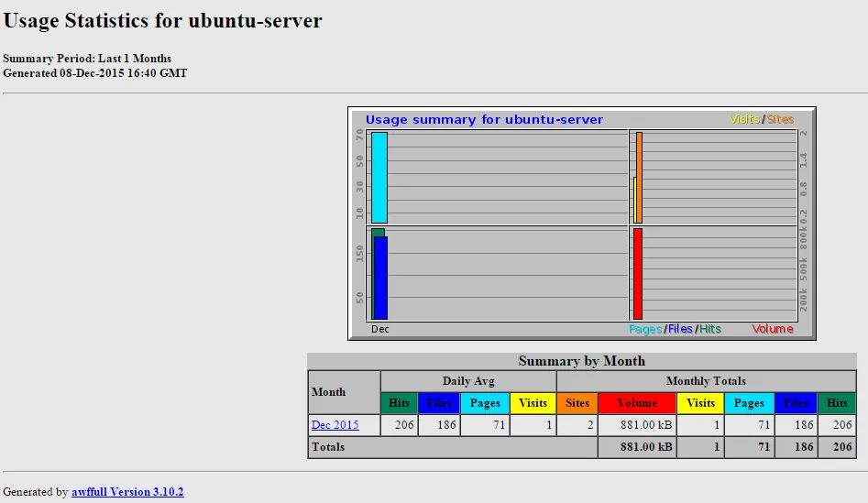The width and height of the screenshot is (868, 503).
Task: Open the awffull Version 3.10.2 link
Action: [127, 492]
